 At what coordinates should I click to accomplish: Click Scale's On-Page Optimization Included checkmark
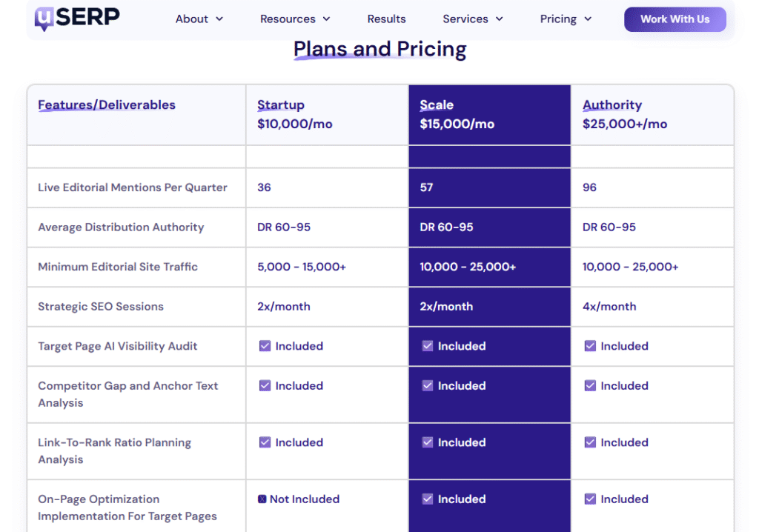coord(428,499)
